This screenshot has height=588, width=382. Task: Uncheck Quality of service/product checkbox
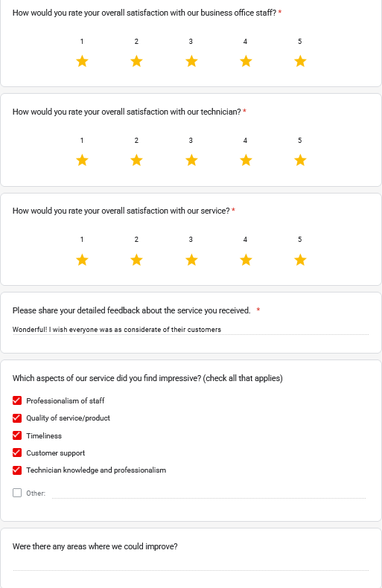click(x=17, y=418)
